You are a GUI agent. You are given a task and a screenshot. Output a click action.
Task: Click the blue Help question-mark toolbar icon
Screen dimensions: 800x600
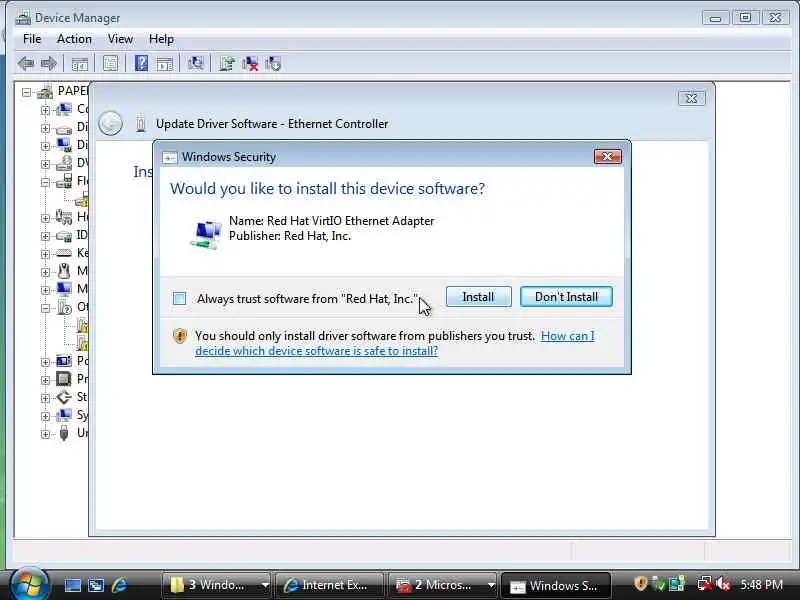click(141, 63)
